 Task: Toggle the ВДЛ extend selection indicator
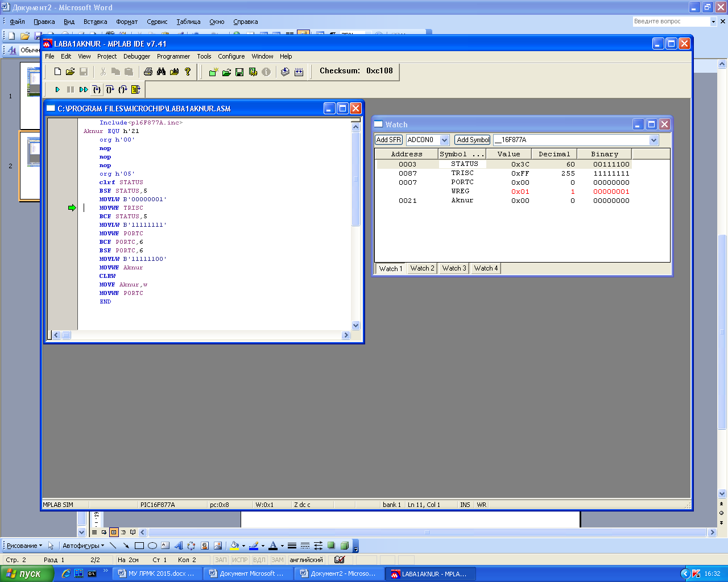pos(259,560)
